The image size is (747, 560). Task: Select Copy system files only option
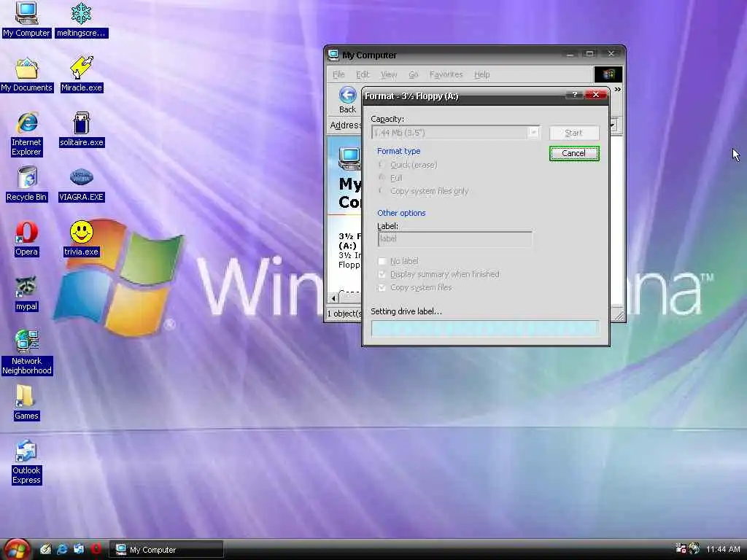423,191
